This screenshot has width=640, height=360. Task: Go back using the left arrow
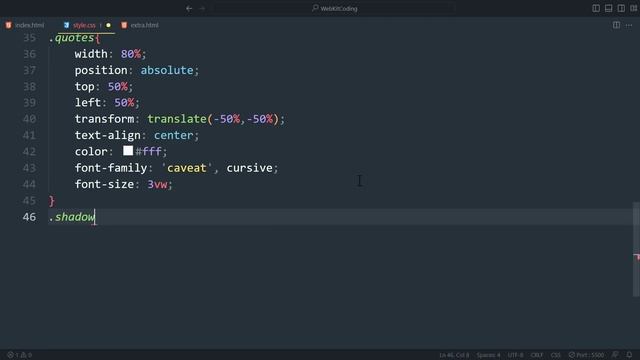(189, 8)
